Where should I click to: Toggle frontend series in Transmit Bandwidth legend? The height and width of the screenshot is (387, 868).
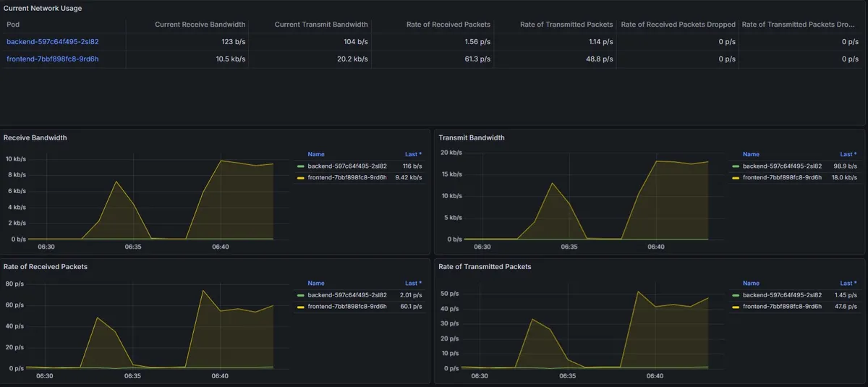click(782, 177)
